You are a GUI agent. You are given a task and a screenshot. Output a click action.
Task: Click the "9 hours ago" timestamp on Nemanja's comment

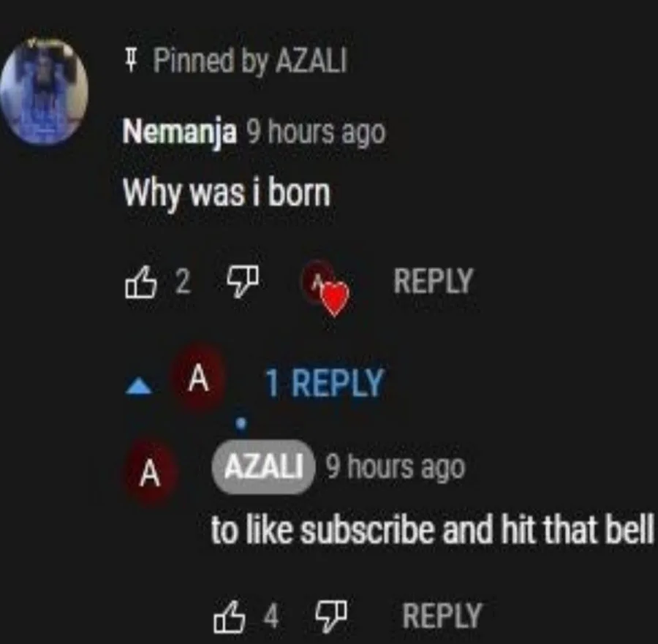point(315,132)
